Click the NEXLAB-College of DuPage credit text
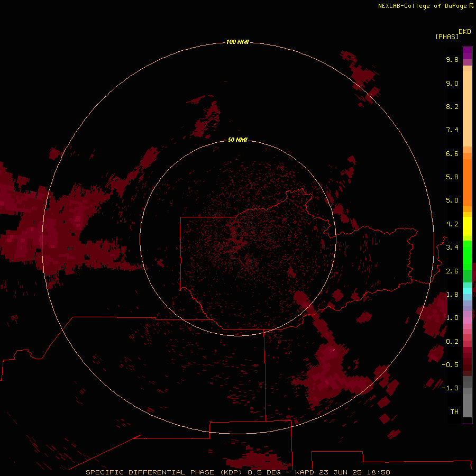The height and width of the screenshot is (476, 476). click(425, 6)
